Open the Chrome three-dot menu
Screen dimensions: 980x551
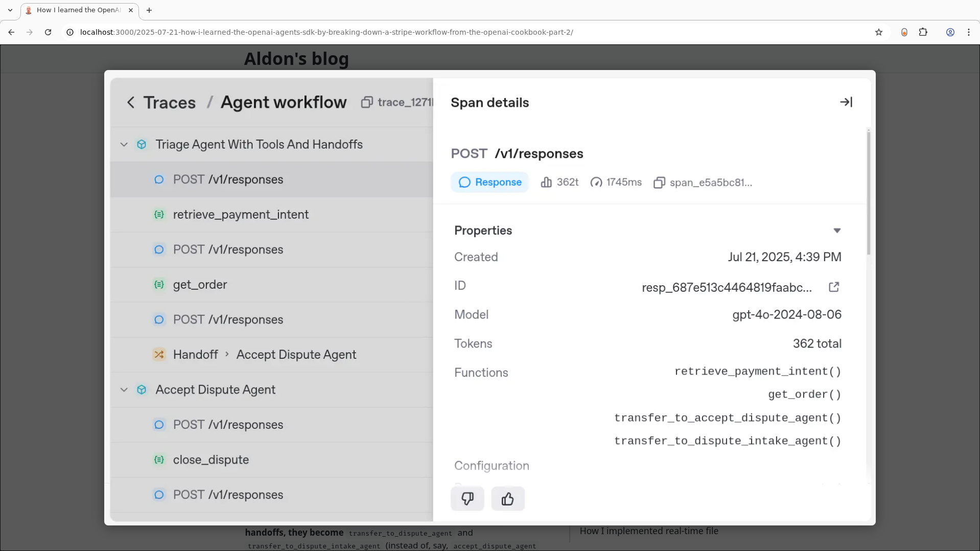969,32
